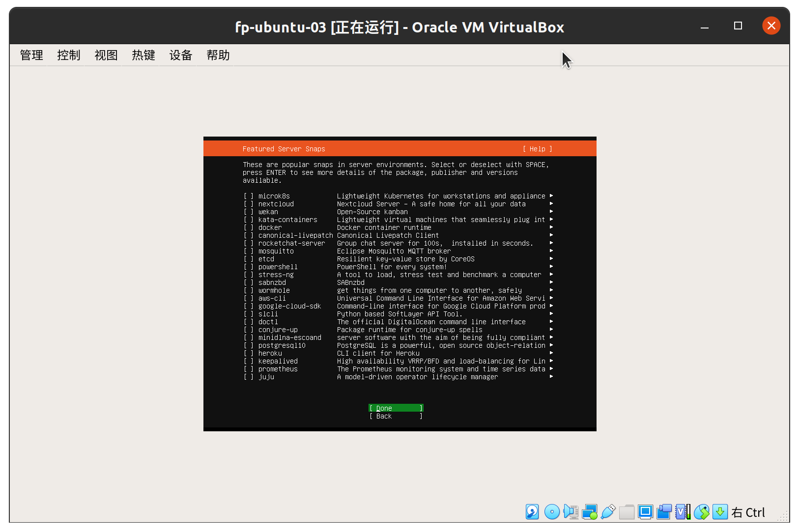Mark the powershell snap checkbox

pos(249,267)
